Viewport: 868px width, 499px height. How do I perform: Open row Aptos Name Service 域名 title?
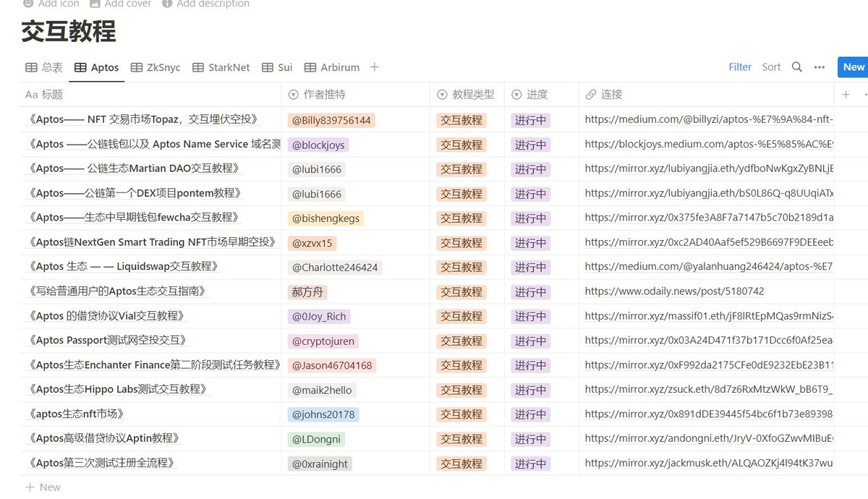pyautogui.click(x=153, y=144)
